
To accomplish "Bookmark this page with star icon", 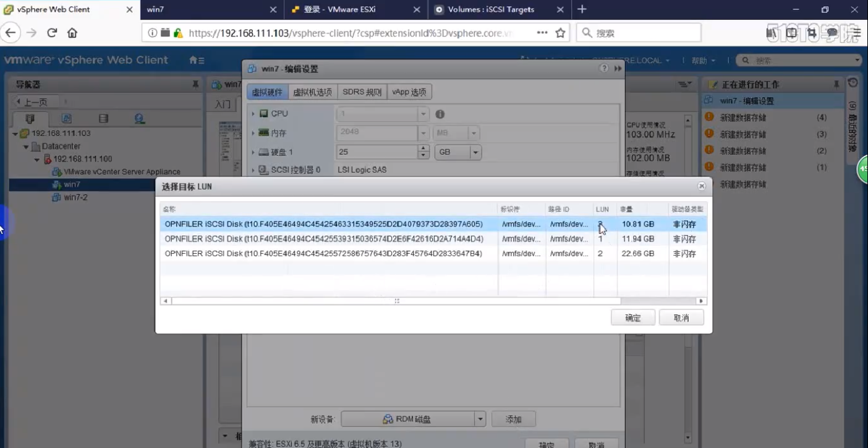I will [561, 33].
